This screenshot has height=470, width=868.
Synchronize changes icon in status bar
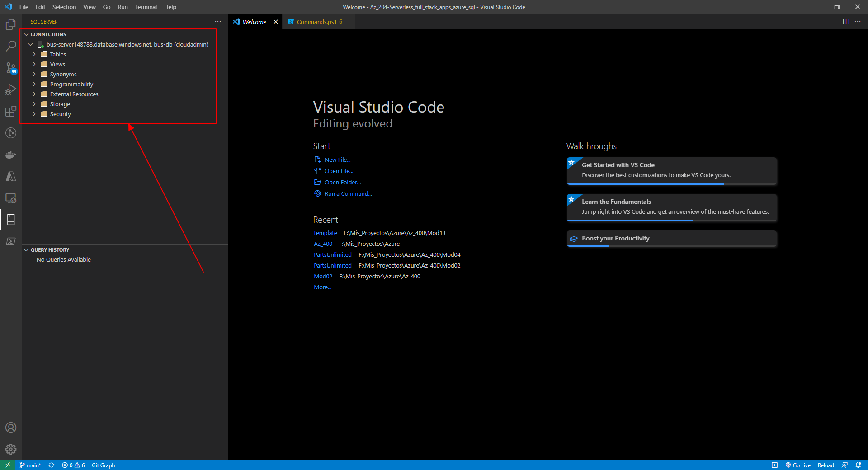click(52, 465)
